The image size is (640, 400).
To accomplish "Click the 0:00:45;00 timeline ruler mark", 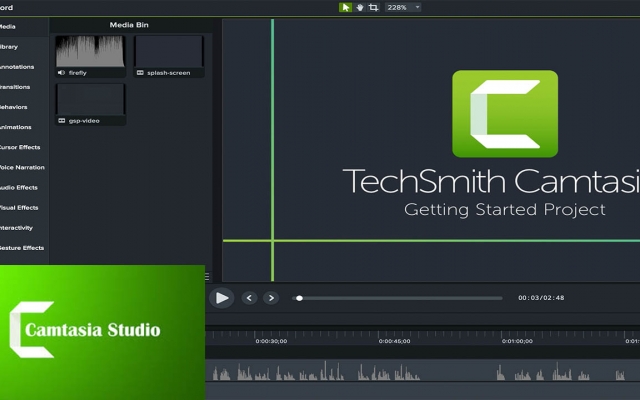I will [394, 341].
